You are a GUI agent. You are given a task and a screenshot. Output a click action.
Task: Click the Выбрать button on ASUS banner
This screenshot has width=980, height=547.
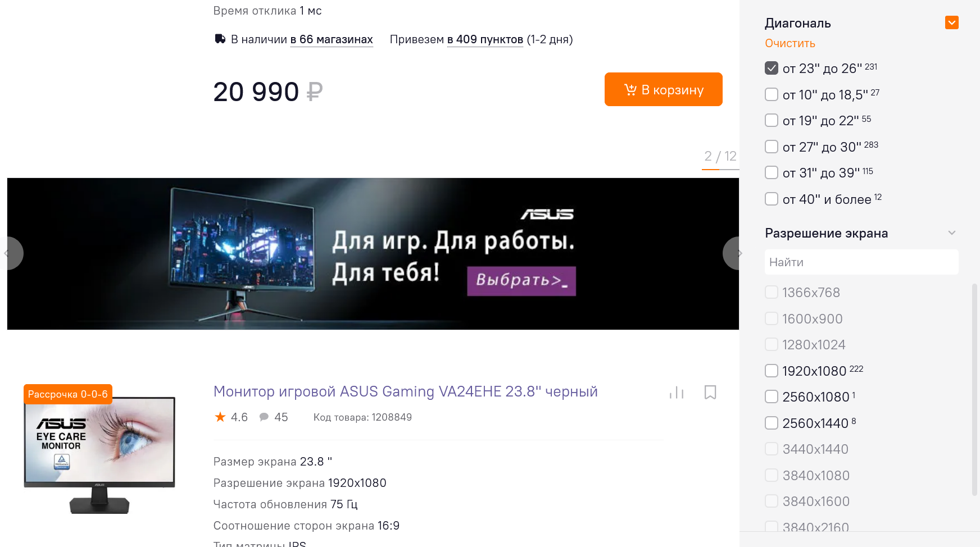tap(521, 281)
